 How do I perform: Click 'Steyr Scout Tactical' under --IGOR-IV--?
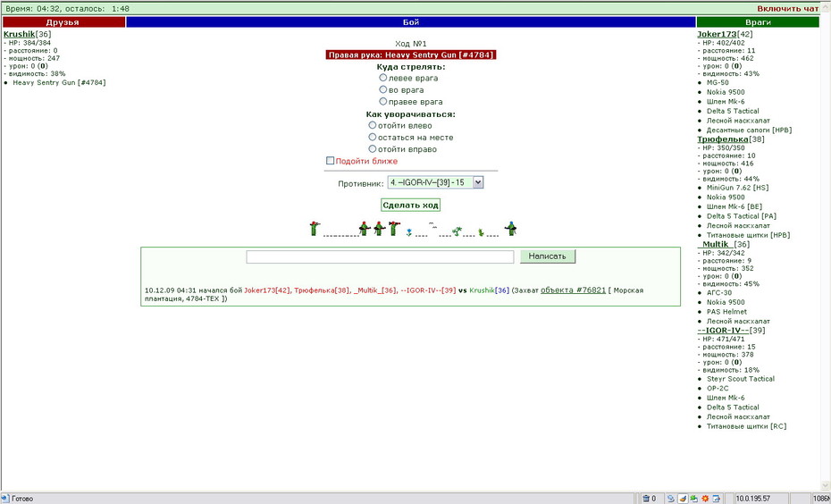(741, 379)
